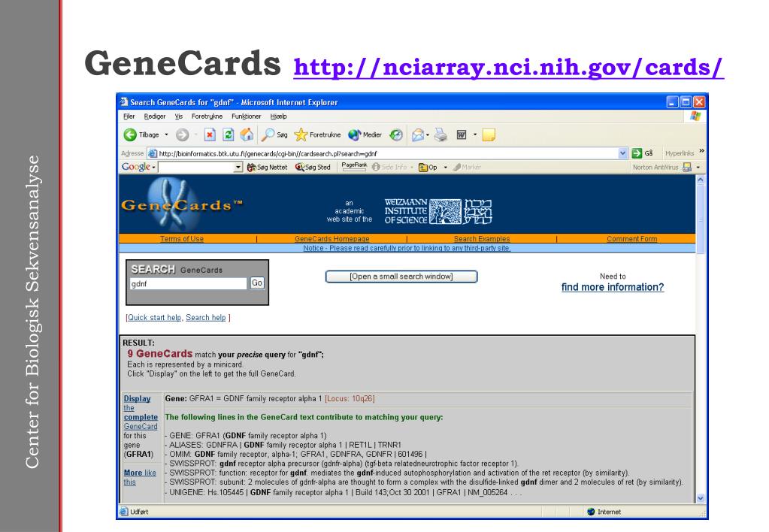769x532 pixels.
Task: Click the green Gå go arrow
Action: [637, 153]
